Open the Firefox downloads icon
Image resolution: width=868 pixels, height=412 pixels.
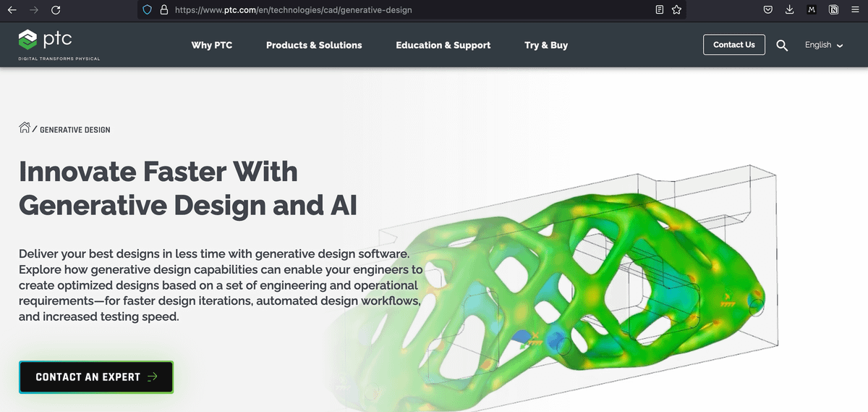pos(790,10)
